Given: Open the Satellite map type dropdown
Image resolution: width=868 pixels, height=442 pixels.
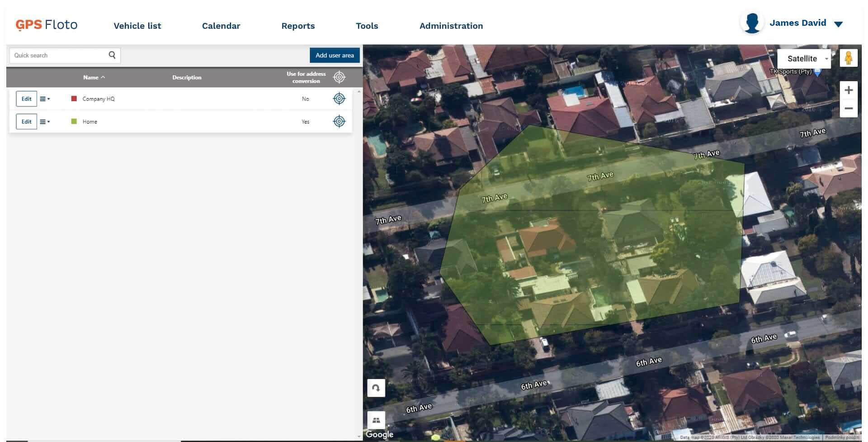Looking at the screenshot, I should (x=804, y=59).
